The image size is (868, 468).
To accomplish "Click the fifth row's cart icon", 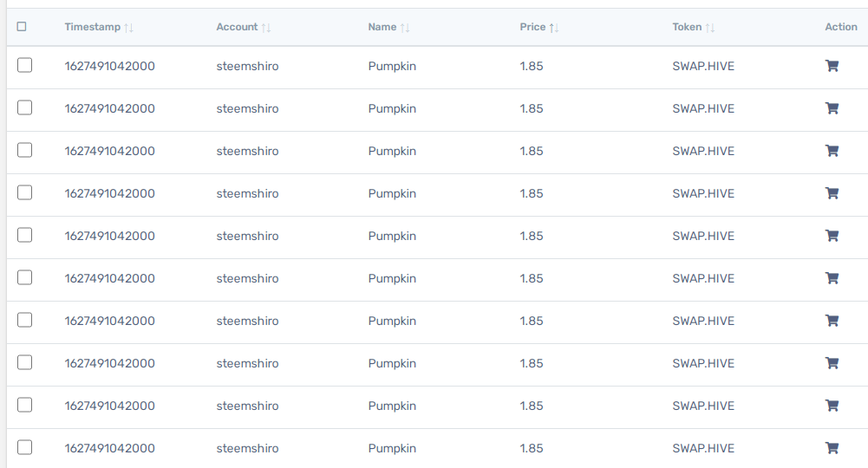I will (832, 236).
